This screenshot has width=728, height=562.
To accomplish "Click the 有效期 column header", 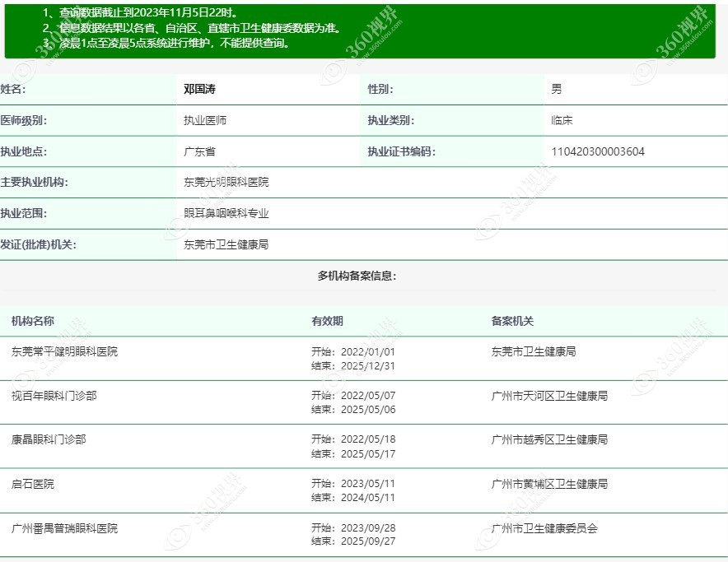I will 327,321.
